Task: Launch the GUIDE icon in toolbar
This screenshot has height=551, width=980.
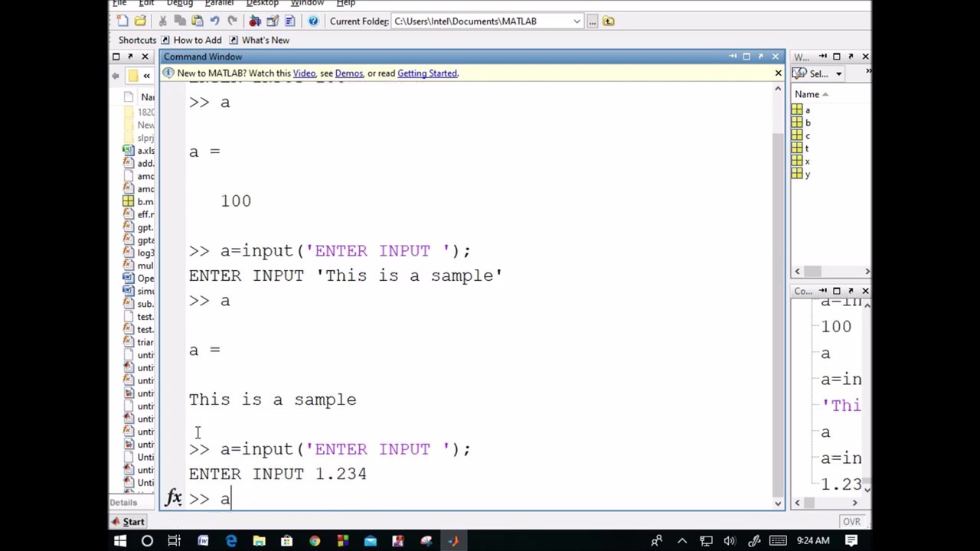Action: (x=273, y=21)
